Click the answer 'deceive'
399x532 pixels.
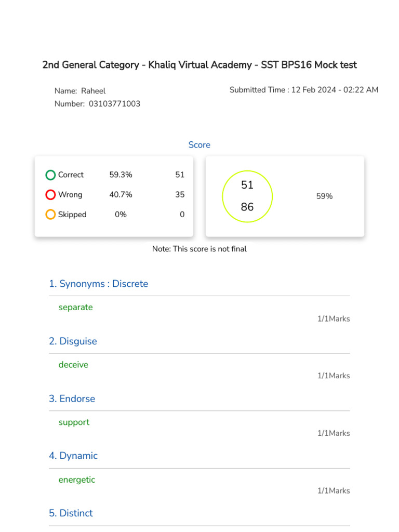[x=73, y=365]
